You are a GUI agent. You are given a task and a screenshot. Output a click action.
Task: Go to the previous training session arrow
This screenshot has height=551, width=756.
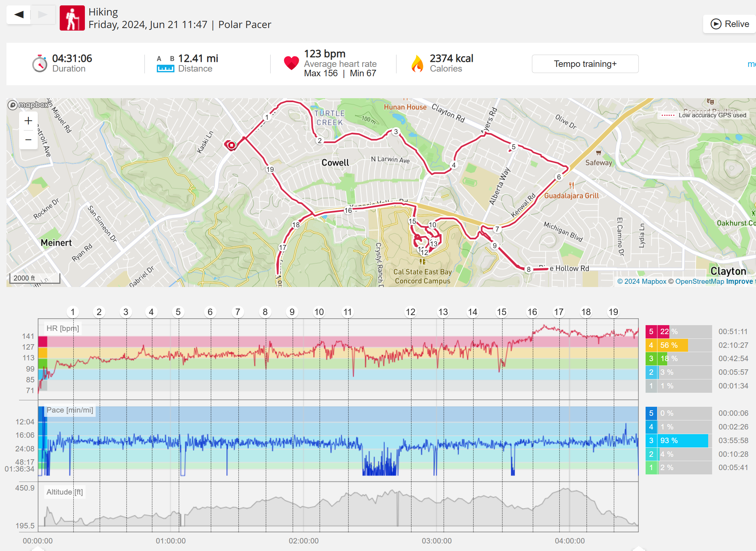pyautogui.click(x=19, y=15)
